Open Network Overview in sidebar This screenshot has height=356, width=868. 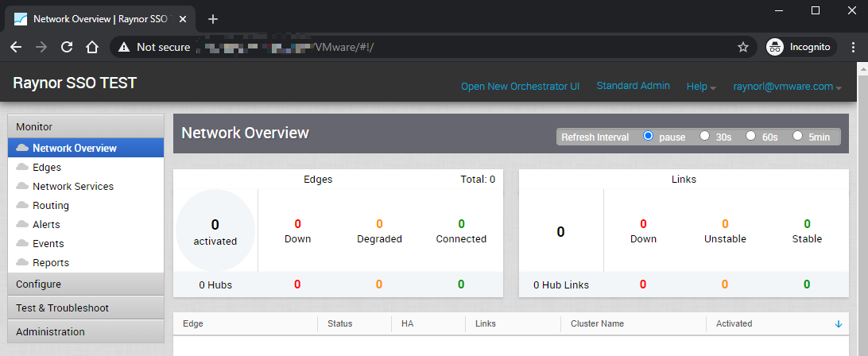(x=86, y=148)
